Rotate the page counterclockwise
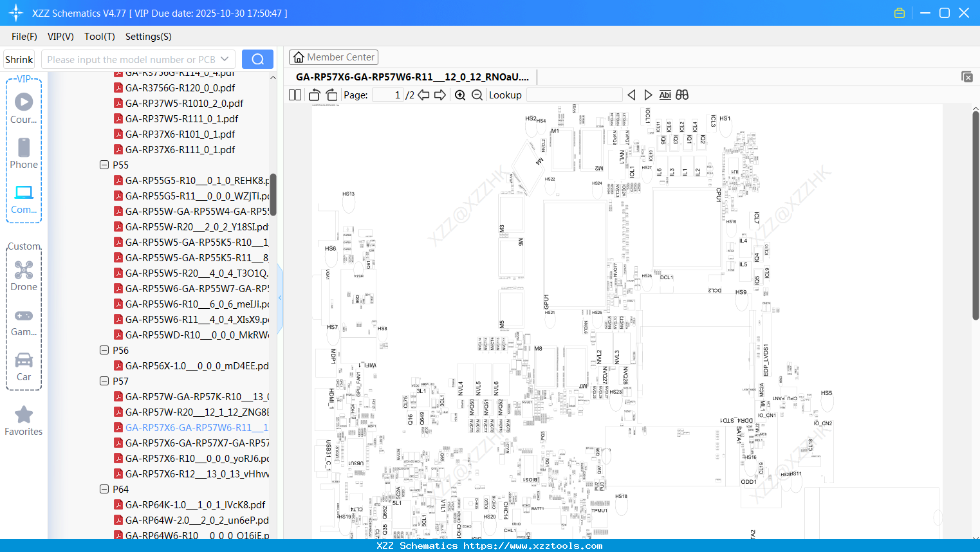The width and height of the screenshot is (980, 552). coord(314,95)
